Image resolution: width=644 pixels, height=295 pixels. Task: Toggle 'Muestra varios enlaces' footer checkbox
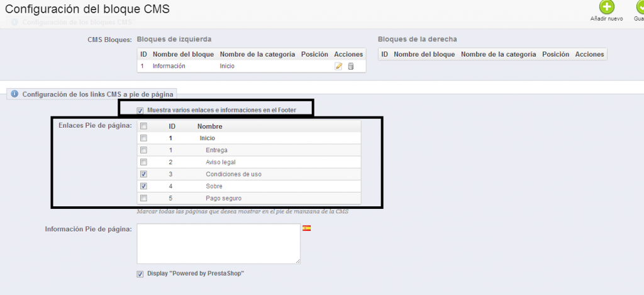[140, 111]
